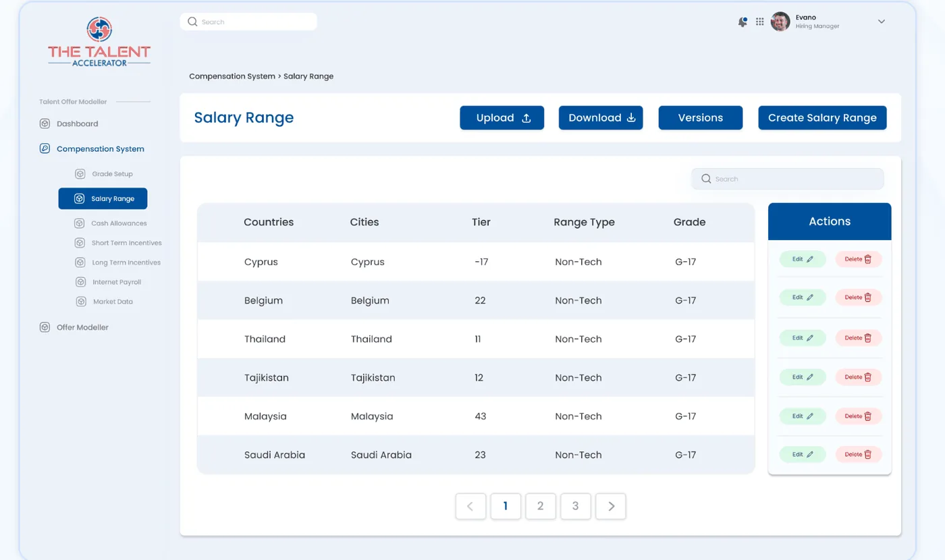Edit the Malaysia row
Screen dimensions: 945x560
click(803, 416)
